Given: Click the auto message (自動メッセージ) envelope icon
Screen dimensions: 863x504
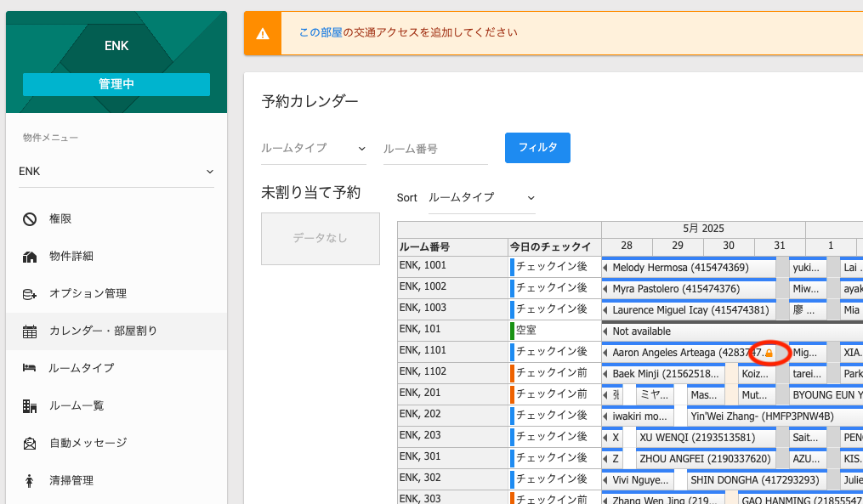Looking at the screenshot, I should click(30, 444).
